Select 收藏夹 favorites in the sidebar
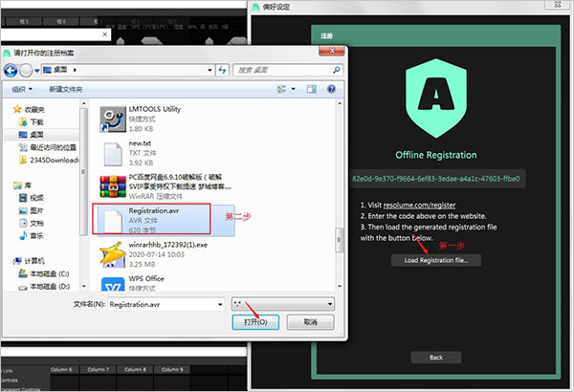The width and height of the screenshot is (574, 392). [29, 109]
